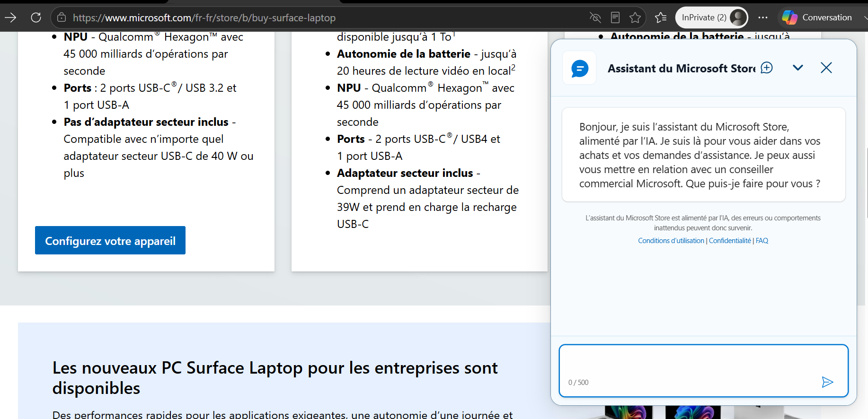Screen dimensions: 868x419
Task: Click the assistant chat bubble icon
Action: click(x=579, y=68)
